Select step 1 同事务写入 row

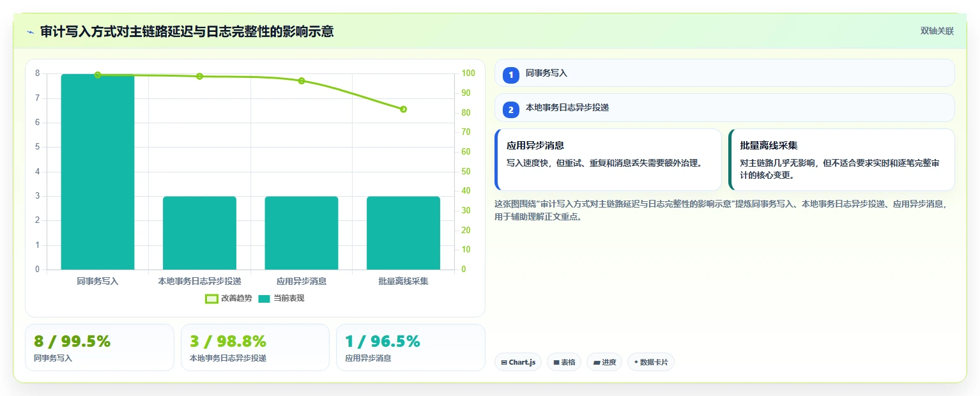[724, 73]
